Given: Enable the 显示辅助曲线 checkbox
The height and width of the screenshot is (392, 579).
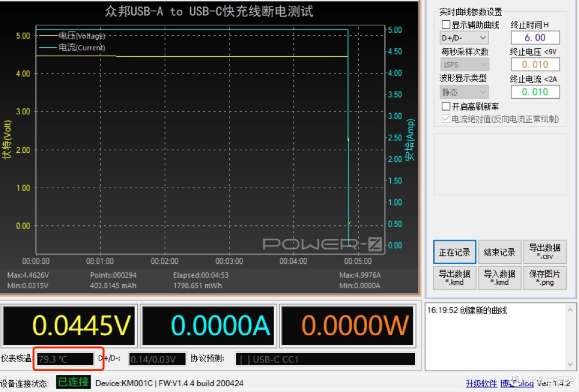Looking at the screenshot, I should tap(446, 25).
